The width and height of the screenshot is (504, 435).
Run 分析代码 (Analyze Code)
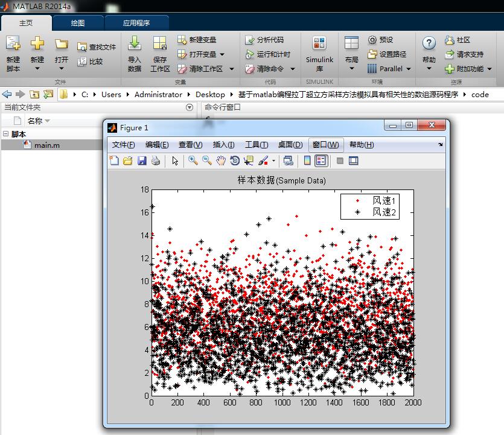(264, 40)
